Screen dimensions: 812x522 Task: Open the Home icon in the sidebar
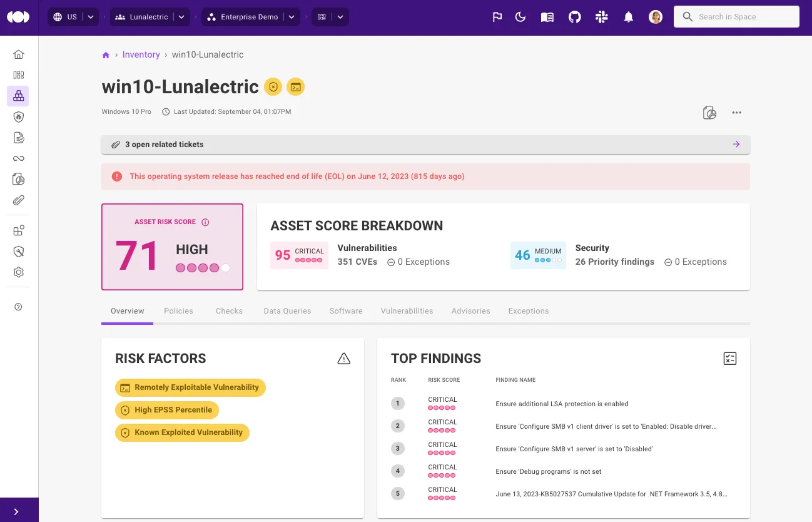(18, 54)
